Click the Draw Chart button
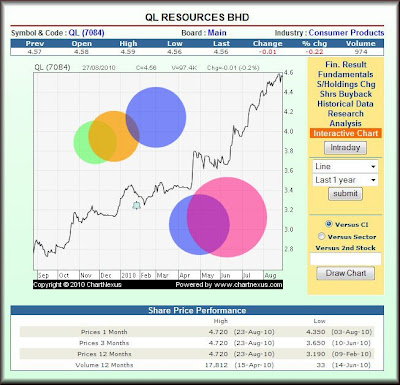Viewport: 400px width, 385px height. (345, 273)
